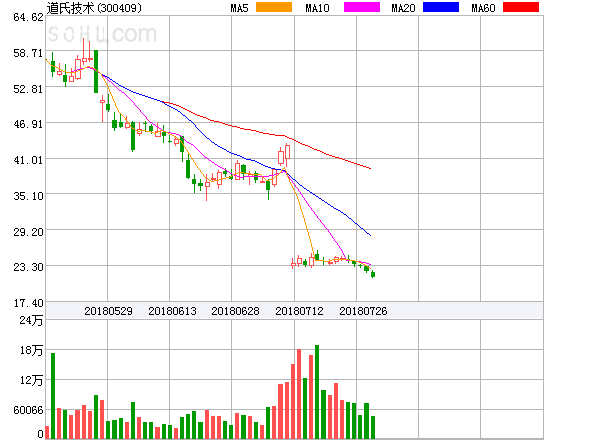Click the 20180726 date label

363,311
